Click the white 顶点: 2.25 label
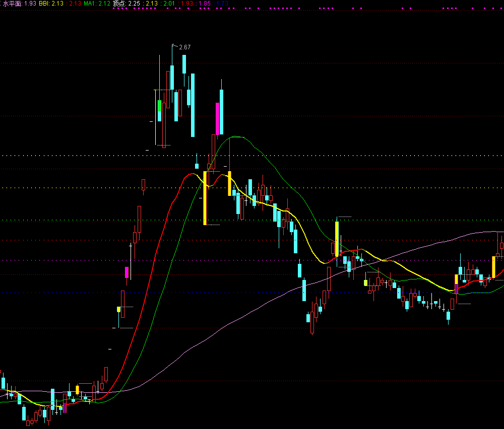 coord(127,4)
